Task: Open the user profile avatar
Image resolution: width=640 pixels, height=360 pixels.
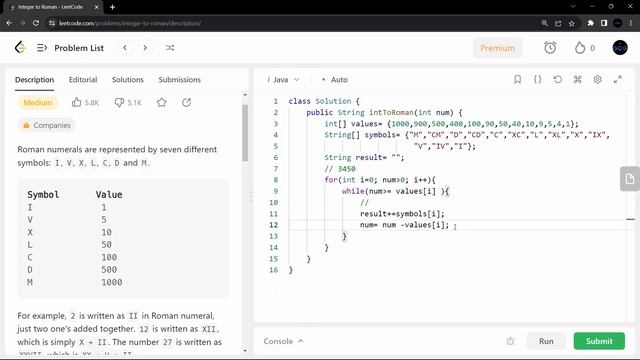Action: [x=620, y=48]
